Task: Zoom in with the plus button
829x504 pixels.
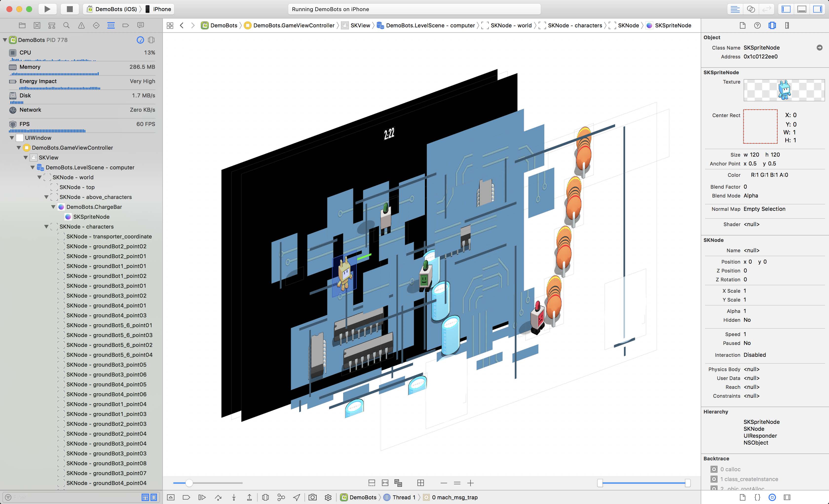Action: (470, 483)
